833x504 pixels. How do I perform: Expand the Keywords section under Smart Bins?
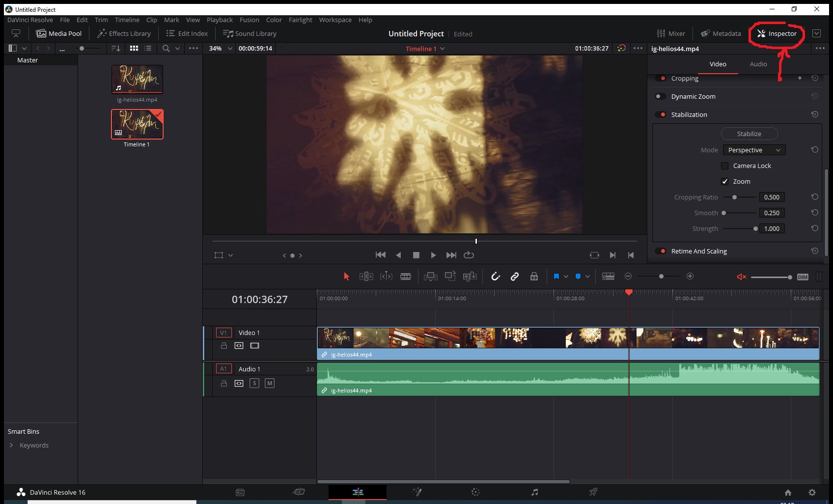(x=11, y=445)
